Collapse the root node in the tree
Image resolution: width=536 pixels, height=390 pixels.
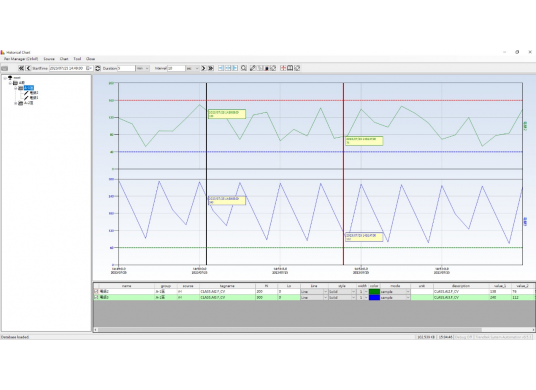5,78
